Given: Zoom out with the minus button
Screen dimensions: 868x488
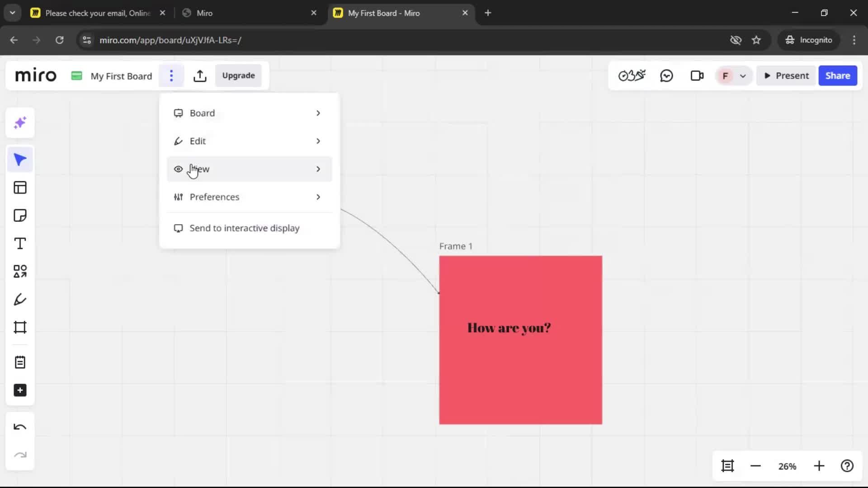Looking at the screenshot, I should point(755,466).
